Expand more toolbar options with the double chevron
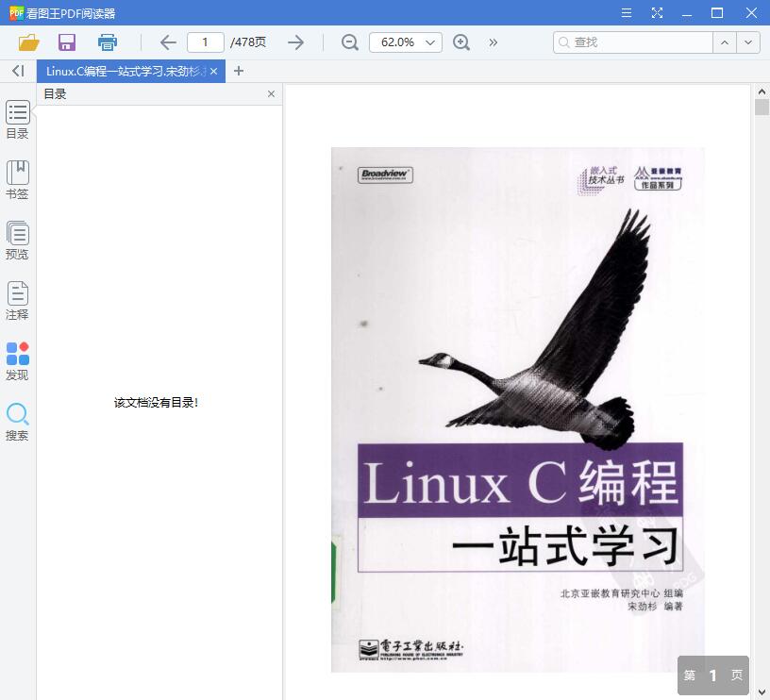 (493, 42)
